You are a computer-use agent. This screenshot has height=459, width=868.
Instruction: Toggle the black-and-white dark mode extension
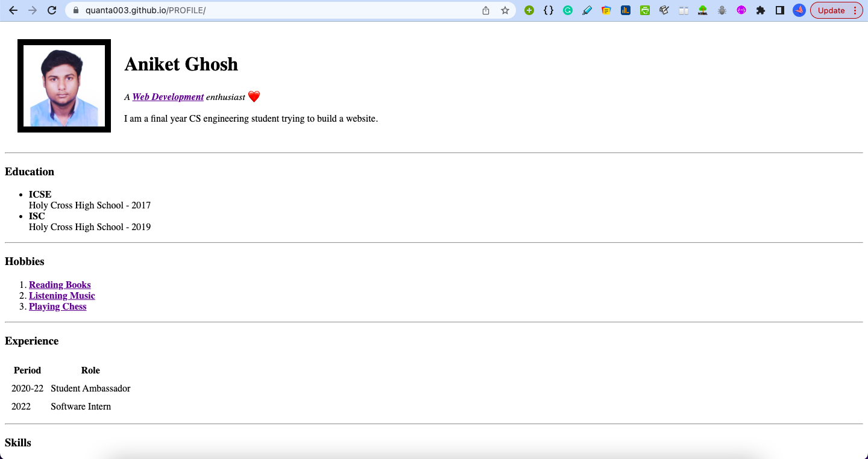coord(780,10)
